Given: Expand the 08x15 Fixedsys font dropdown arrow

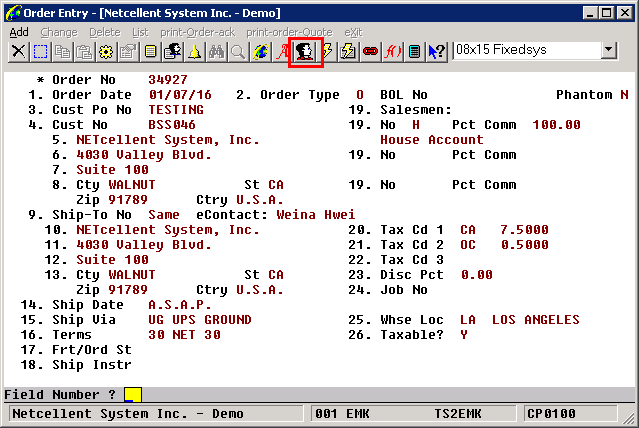Looking at the screenshot, I should (x=608, y=50).
